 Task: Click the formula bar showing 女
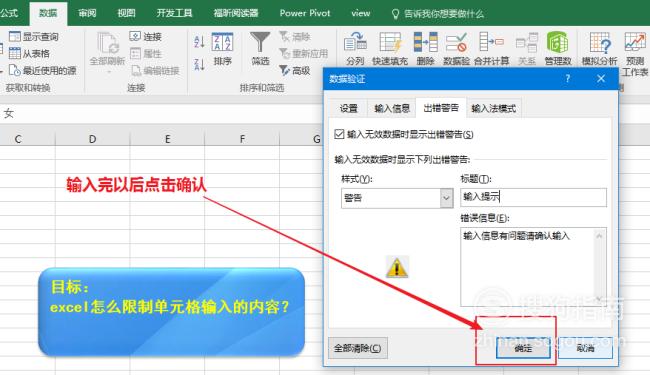coord(162,114)
